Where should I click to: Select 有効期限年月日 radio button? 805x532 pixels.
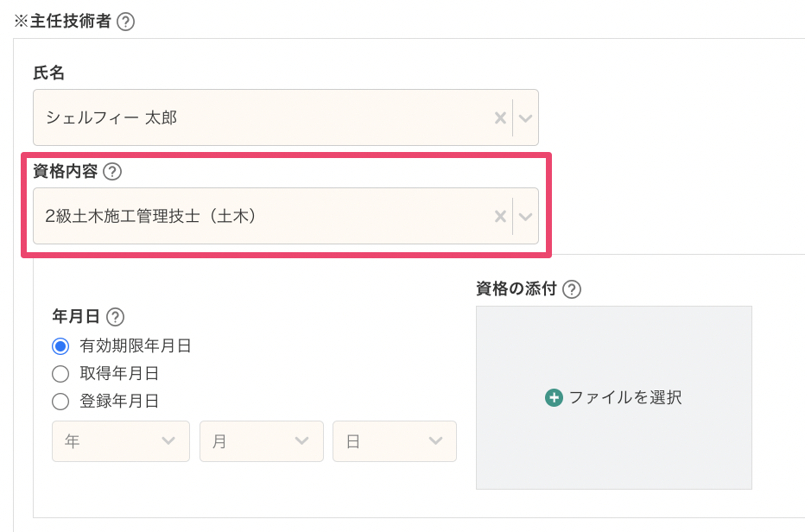coord(60,346)
